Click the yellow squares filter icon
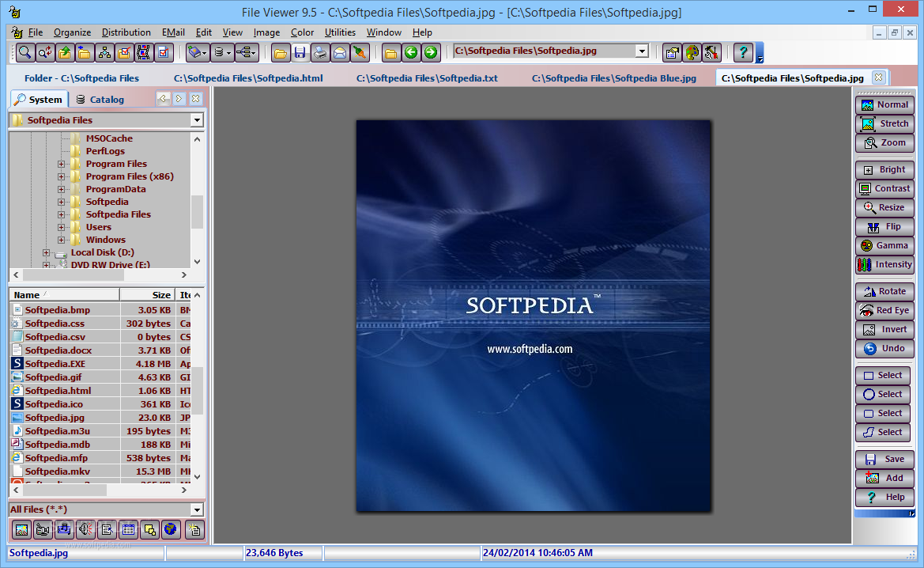The image size is (924, 568). pyautogui.click(x=149, y=530)
